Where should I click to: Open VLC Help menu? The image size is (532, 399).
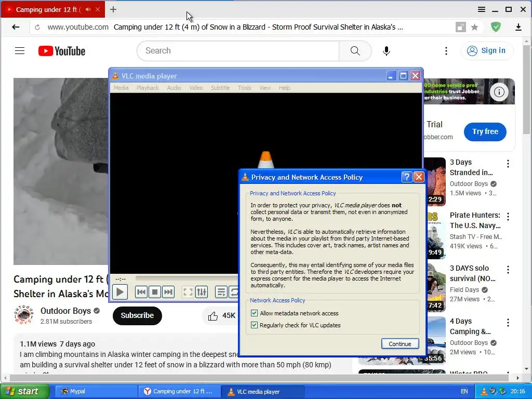pos(284,88)
